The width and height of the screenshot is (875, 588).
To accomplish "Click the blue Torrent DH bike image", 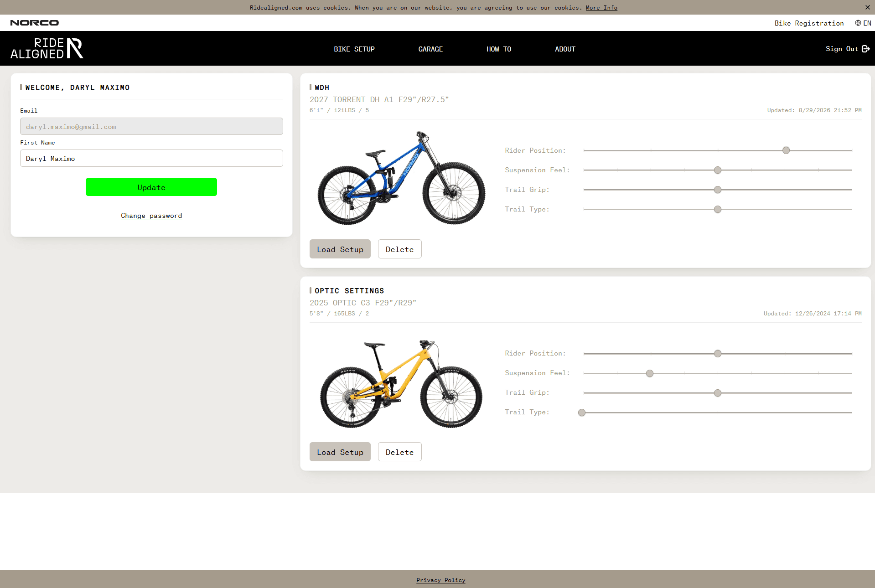I will (401, 178).
